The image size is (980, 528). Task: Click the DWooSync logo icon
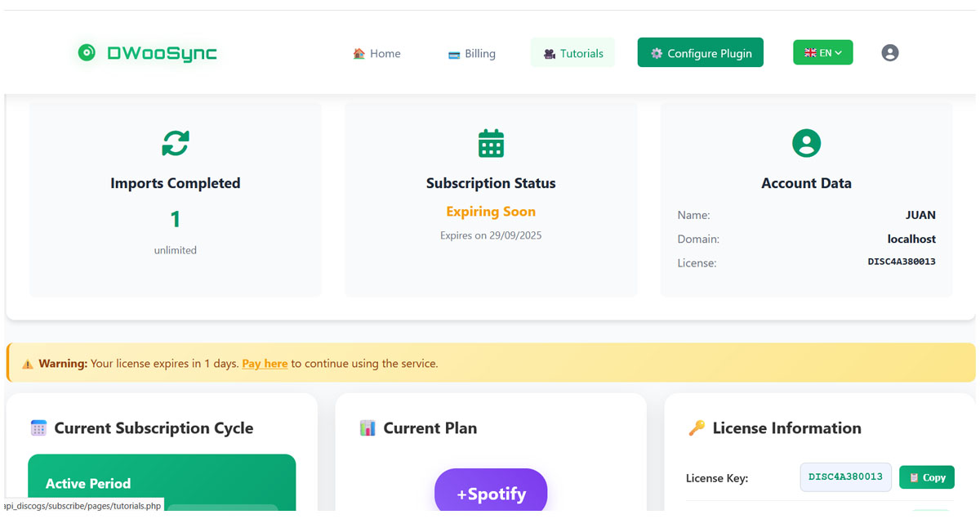click(x=87, y=53)
